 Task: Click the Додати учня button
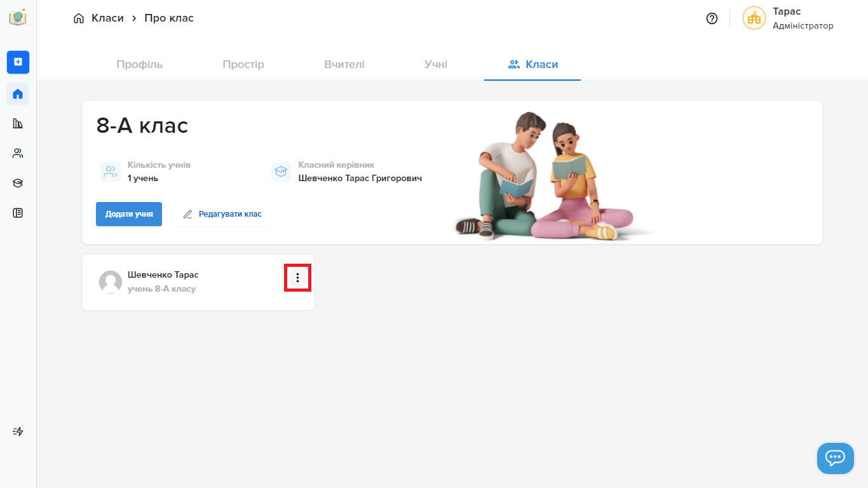(x=129, y=214)
